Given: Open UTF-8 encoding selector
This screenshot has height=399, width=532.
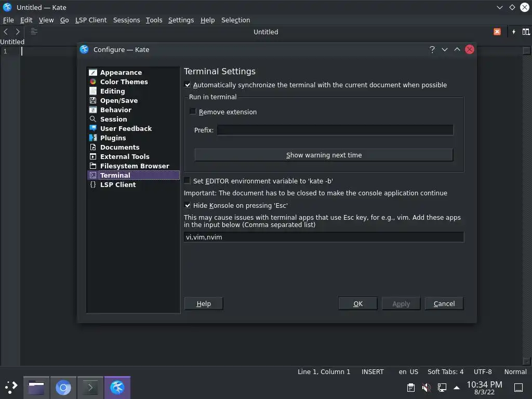Looking at the screenshot, I should [x=483, y=372].
